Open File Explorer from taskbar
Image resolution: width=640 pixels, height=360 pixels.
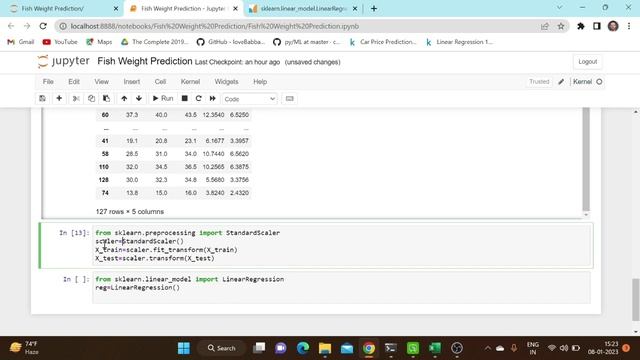click(325, 348)
